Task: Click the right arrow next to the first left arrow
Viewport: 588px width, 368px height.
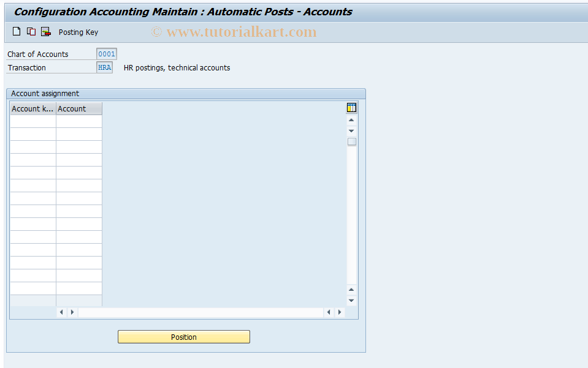Action: [72, 312]
